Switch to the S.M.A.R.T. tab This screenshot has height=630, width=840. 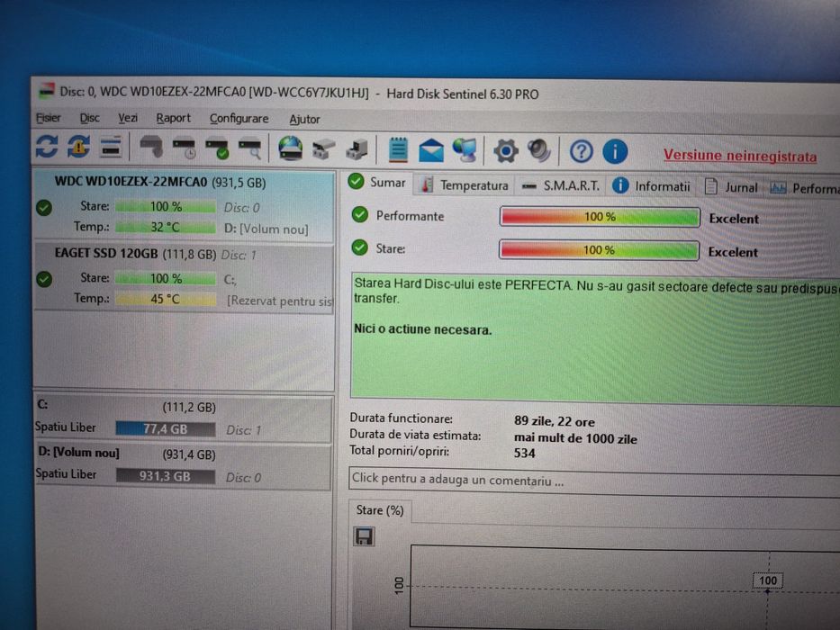561,186
